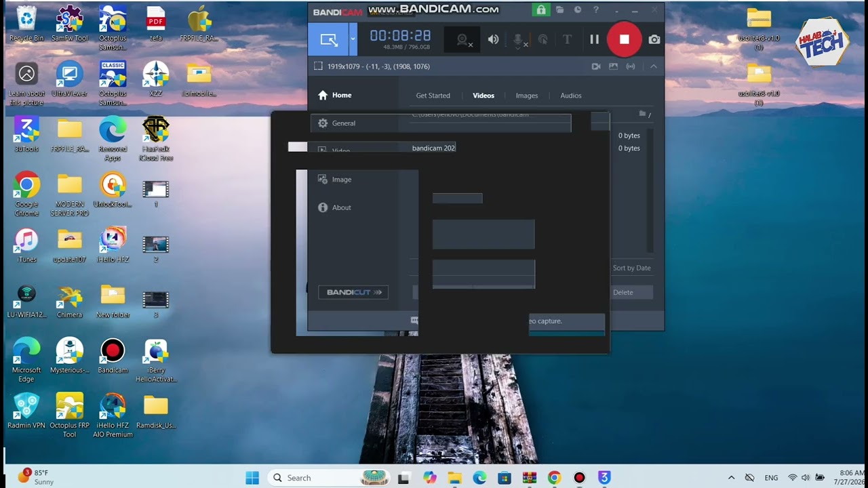This screenshot has height=488, width=868.
Task: Pause the Bandicam recording
Action: coord(594,39)
